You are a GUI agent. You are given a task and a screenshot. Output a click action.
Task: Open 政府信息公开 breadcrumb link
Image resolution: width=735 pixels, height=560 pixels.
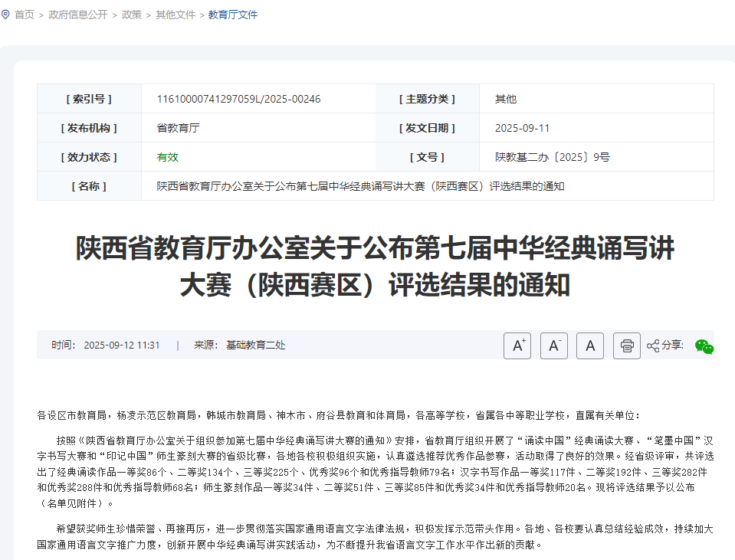[78, 15]
